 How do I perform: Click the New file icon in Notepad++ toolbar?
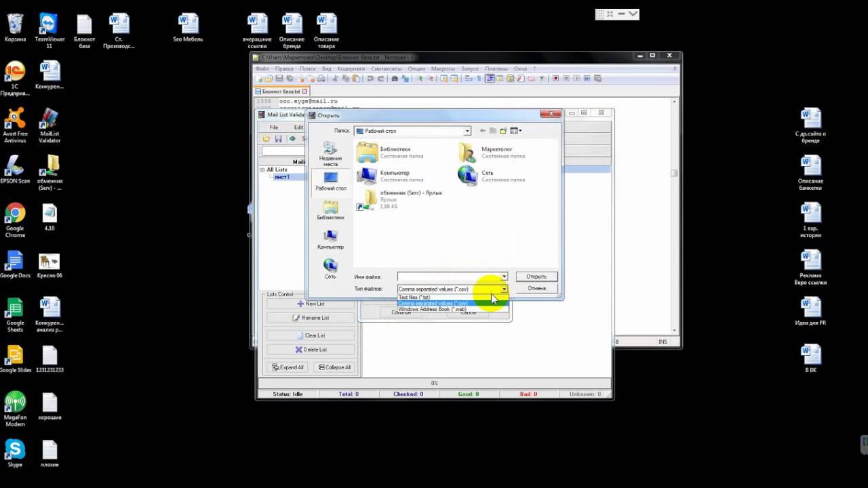point(260,79)
